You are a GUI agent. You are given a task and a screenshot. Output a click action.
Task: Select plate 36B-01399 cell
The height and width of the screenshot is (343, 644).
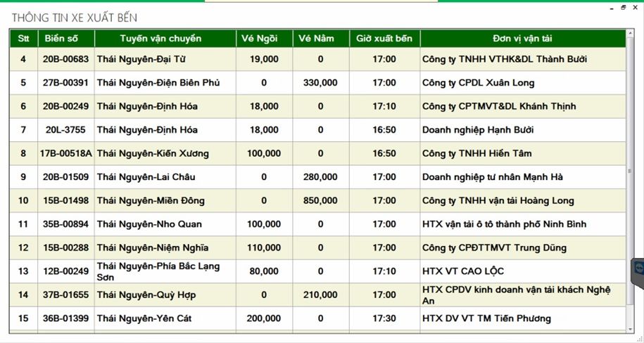coord(65,318)
